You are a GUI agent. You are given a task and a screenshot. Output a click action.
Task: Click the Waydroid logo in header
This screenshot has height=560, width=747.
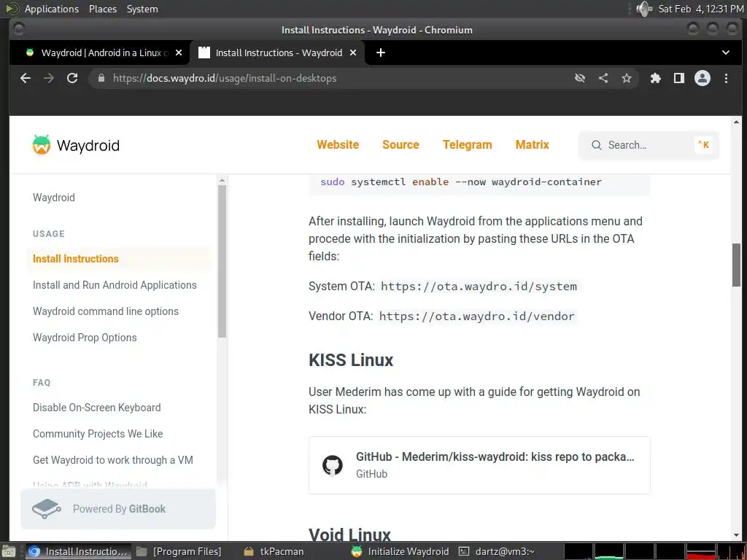pyautogui.click(x=76, y=145)
